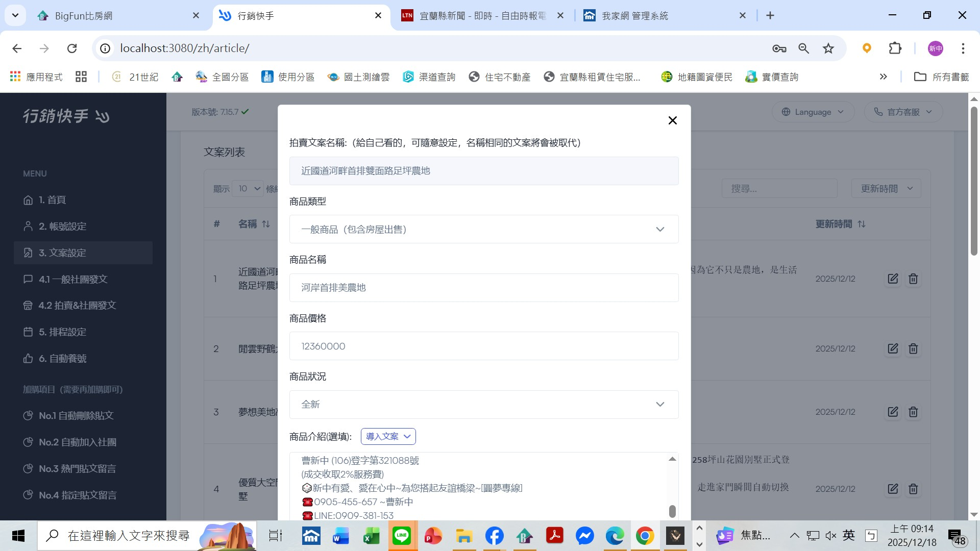
Task: Edit the fourth article row 優質大空間
Action: pos(893,489)
